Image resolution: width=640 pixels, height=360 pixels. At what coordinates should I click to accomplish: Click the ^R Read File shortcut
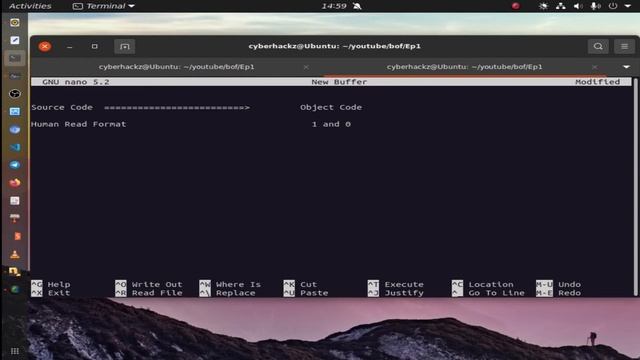149,293
